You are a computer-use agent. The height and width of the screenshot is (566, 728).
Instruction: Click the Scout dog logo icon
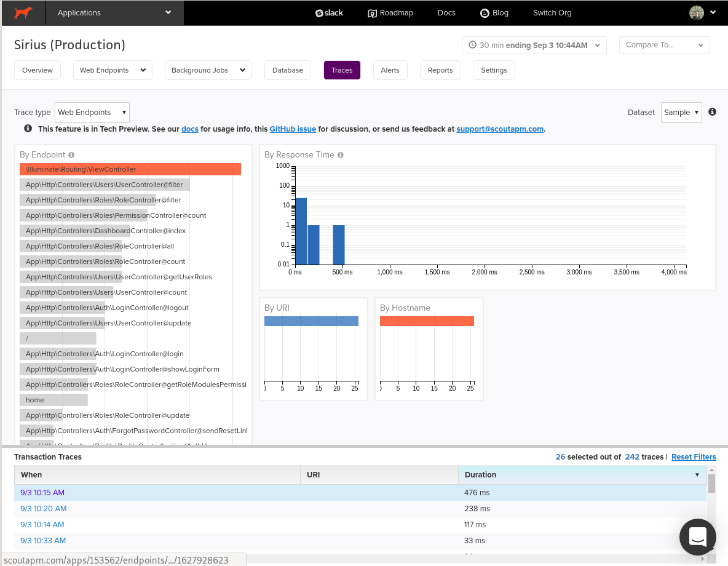point(23,12)
